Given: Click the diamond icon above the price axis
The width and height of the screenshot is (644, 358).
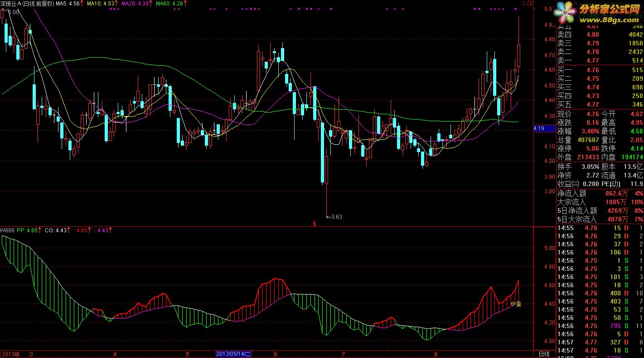Looking at the screenshot, I should pyautogui.click(x=524, y=3).
